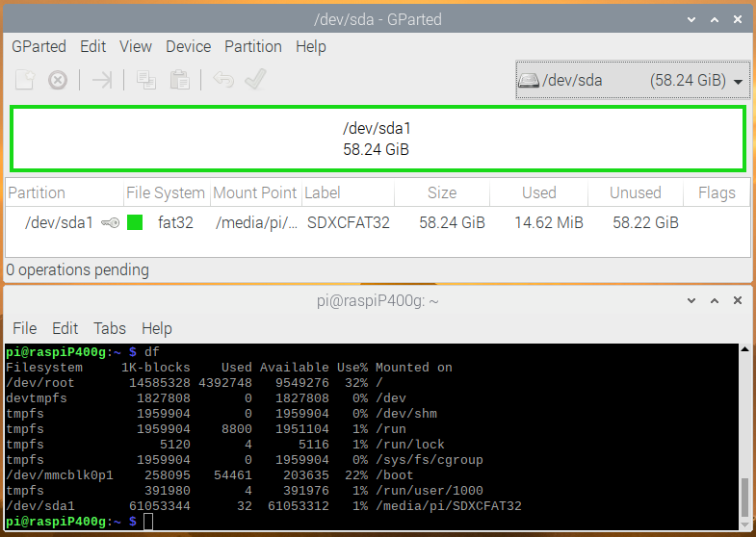Open the Device menu

click(189, 47)
